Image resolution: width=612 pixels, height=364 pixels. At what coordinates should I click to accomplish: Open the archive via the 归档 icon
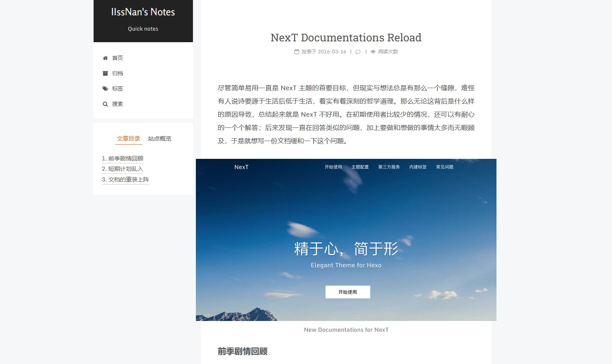pyautogui.click(x=106, y=73)
